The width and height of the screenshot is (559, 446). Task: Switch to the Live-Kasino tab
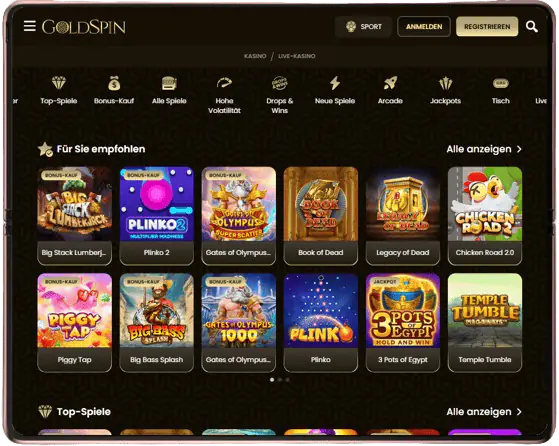pyautogui.click(x=297, y=56)
